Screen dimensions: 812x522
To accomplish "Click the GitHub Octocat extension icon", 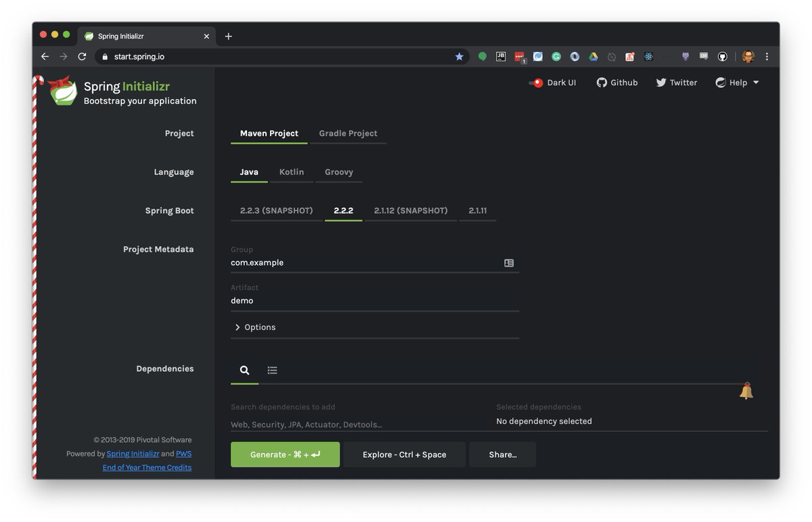I will click(x=723, y=57).
